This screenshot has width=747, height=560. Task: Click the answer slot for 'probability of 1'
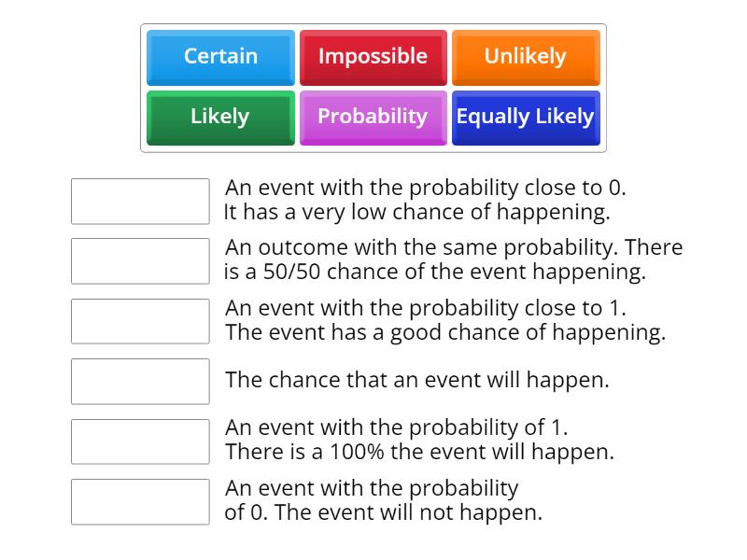click(140, 441)
